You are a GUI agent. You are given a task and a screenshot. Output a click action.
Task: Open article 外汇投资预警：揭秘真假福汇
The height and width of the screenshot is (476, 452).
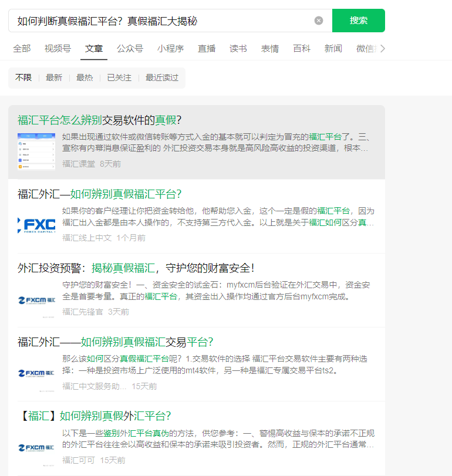pos(136,268)
